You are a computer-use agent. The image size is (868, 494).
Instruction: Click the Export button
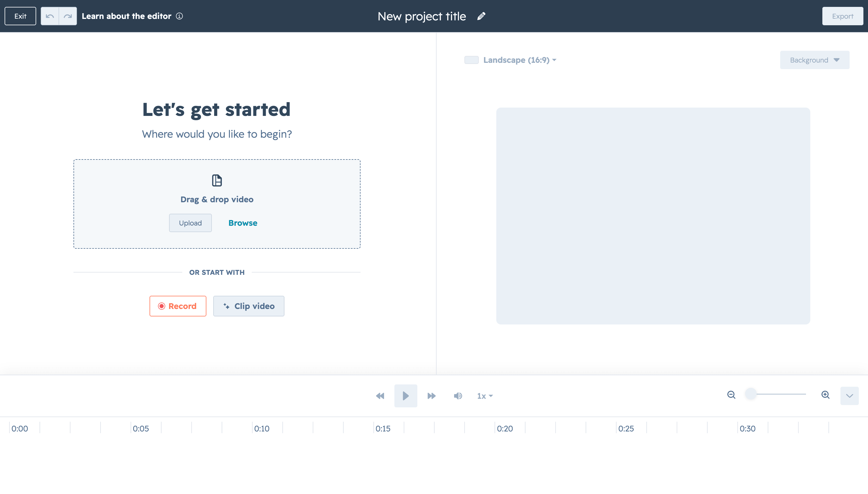pyautogui.click(x=842, y=16)
